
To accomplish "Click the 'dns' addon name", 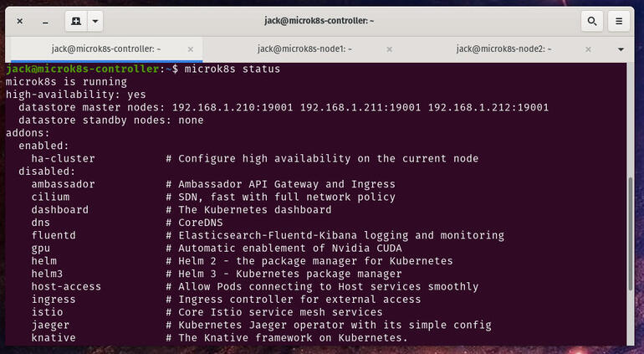I will [41, 223].
